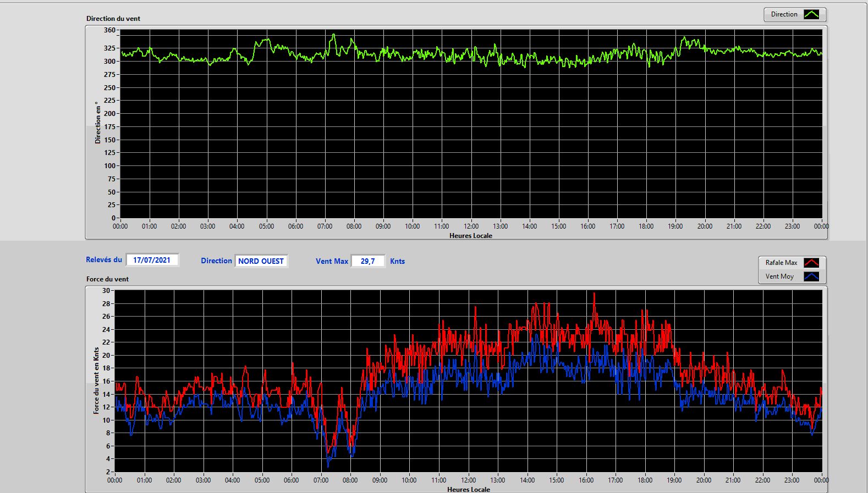Click 360 on the direction chart y-axis
This screenshot has height=493, width=868.
[109, 31]
